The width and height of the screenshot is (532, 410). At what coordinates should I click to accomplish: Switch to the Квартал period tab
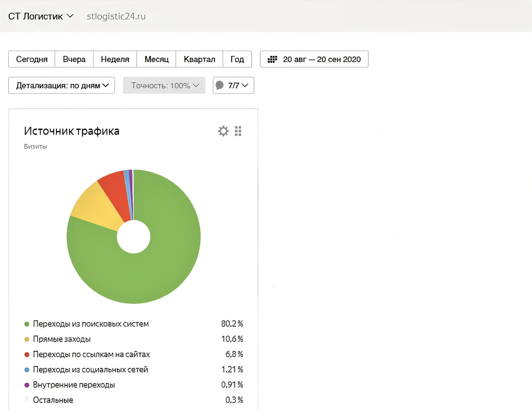click(x=199, y=59)
